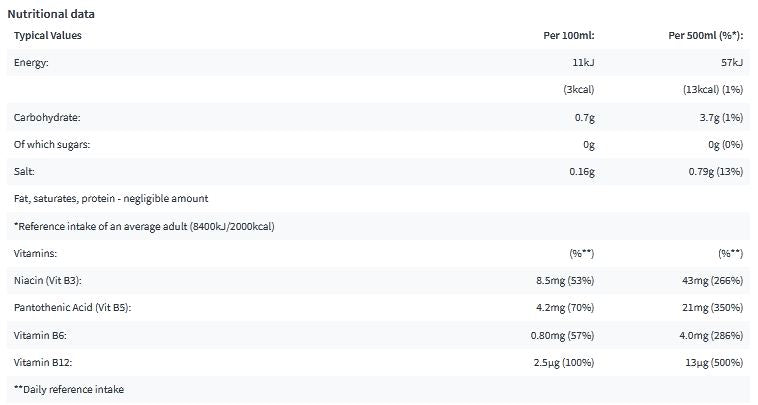Select the Of which sugars label
758x405 pixels.
pos(52,145)
